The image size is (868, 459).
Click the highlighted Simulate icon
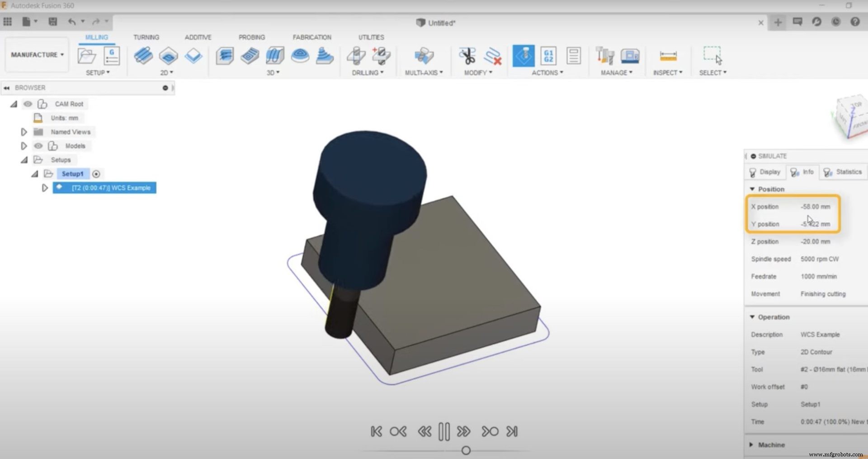pyautogui.click(x=523, y=56)
